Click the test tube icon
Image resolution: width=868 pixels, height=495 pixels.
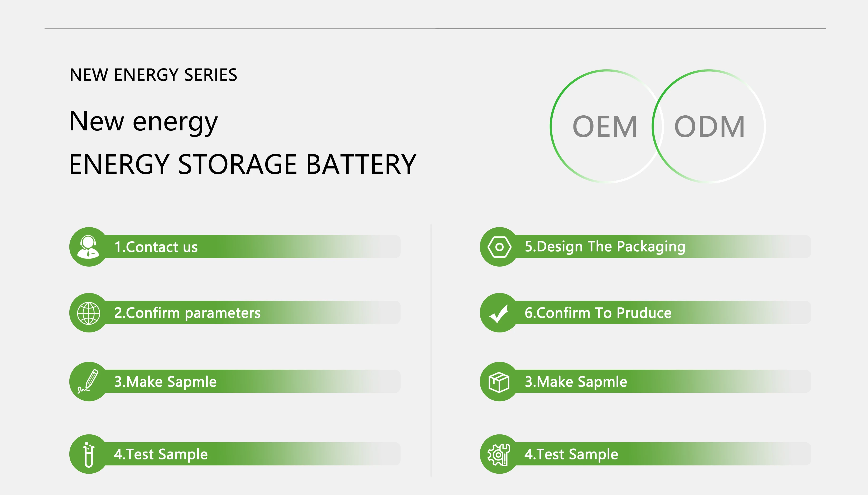[x=89, y=454]
